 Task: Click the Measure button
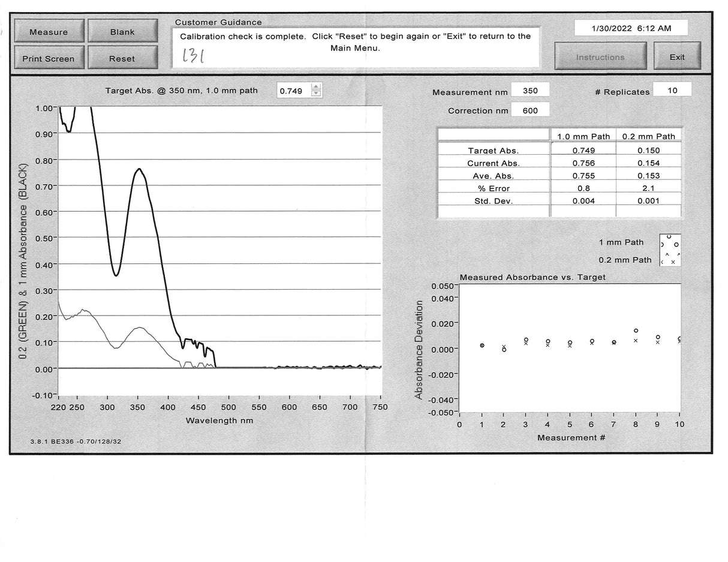[x=49, y=31]
